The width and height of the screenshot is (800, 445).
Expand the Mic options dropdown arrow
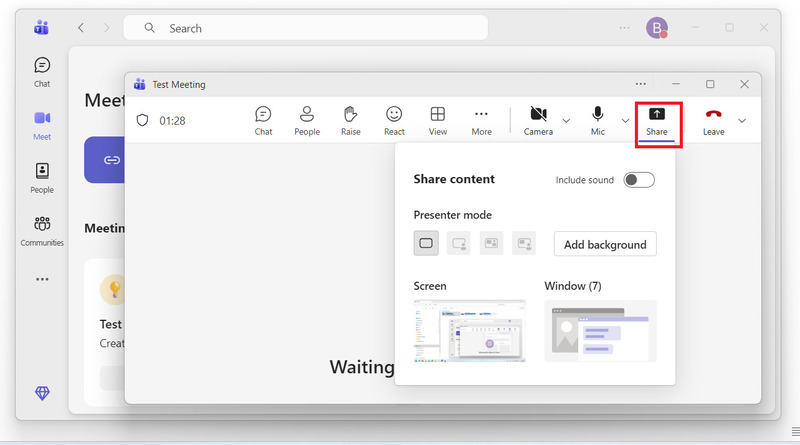(625, 121)
